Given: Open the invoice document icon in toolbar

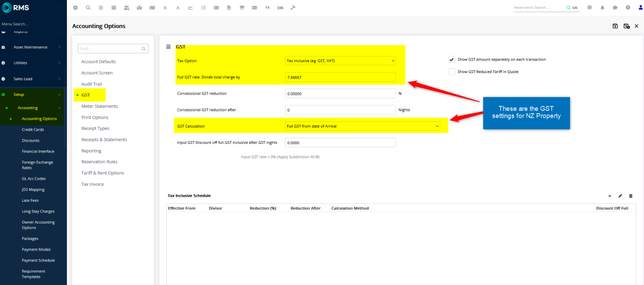Looking at the screenshot, I should tap(229, 8).
